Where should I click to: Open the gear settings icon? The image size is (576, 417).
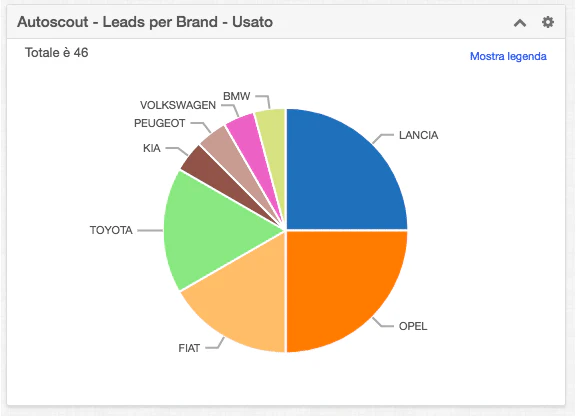click(x=548, y=22)
